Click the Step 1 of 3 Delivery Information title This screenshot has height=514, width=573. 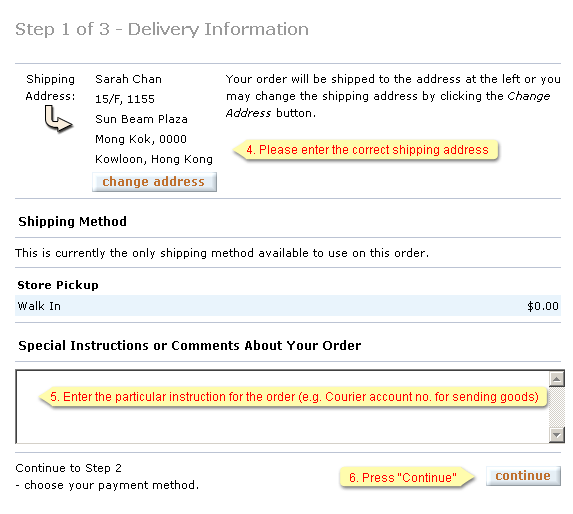tap(162, 29)
